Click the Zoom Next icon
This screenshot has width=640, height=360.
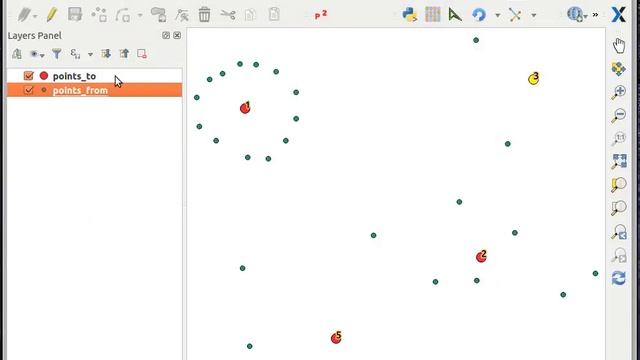(x=620, y=255)
